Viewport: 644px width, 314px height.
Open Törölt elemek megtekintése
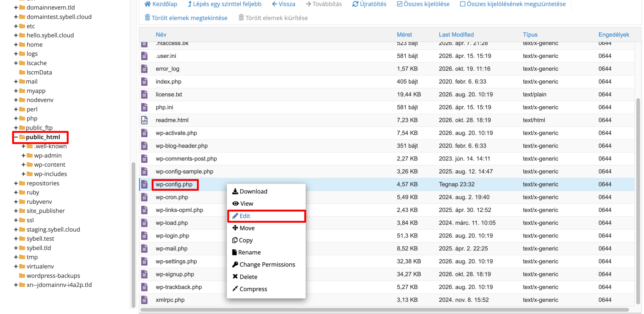tap(186, 18)
